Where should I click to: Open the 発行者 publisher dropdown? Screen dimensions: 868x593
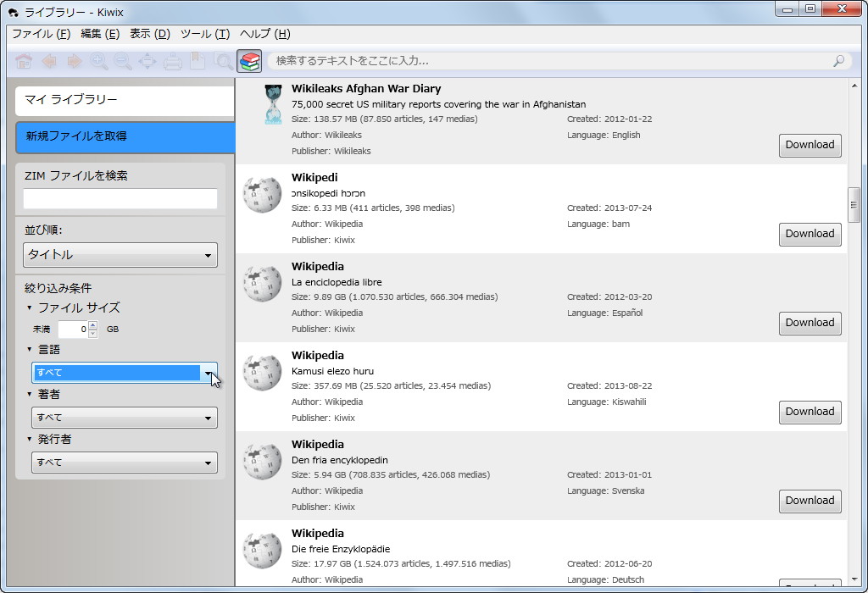(124, 463)
